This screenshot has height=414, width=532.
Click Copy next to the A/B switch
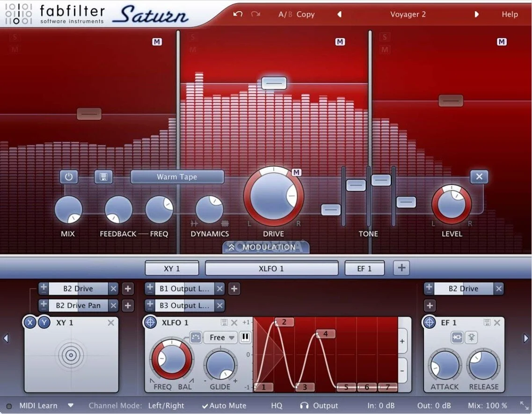click(x=306, y=14)
